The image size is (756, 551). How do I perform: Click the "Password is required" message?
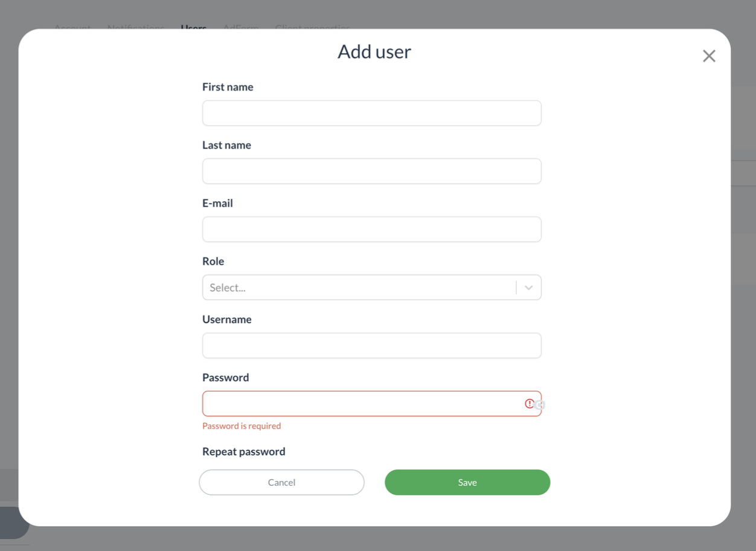coord(242,426)
